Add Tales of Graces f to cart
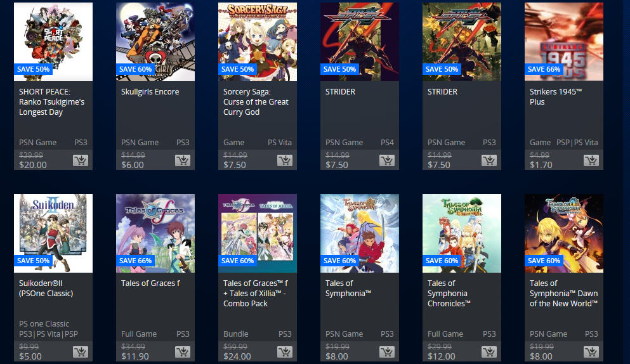 [183, 352]
